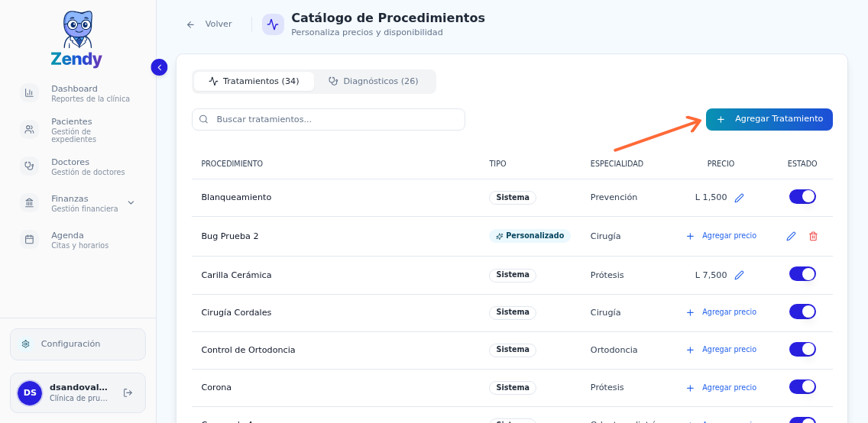The image size is (868, 423).
Task: Click the Agenda calendar icon
Action: [x=29, y=240]
